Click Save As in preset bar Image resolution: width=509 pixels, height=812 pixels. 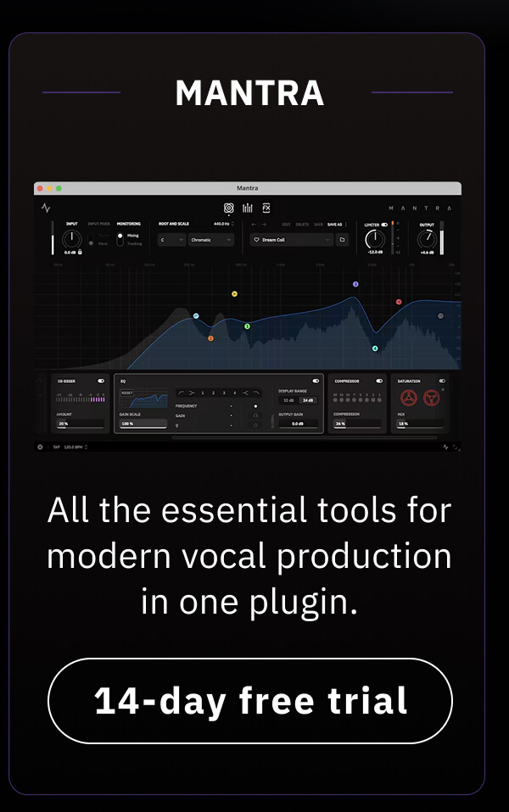pyautogui.click(x=335, y=225)
